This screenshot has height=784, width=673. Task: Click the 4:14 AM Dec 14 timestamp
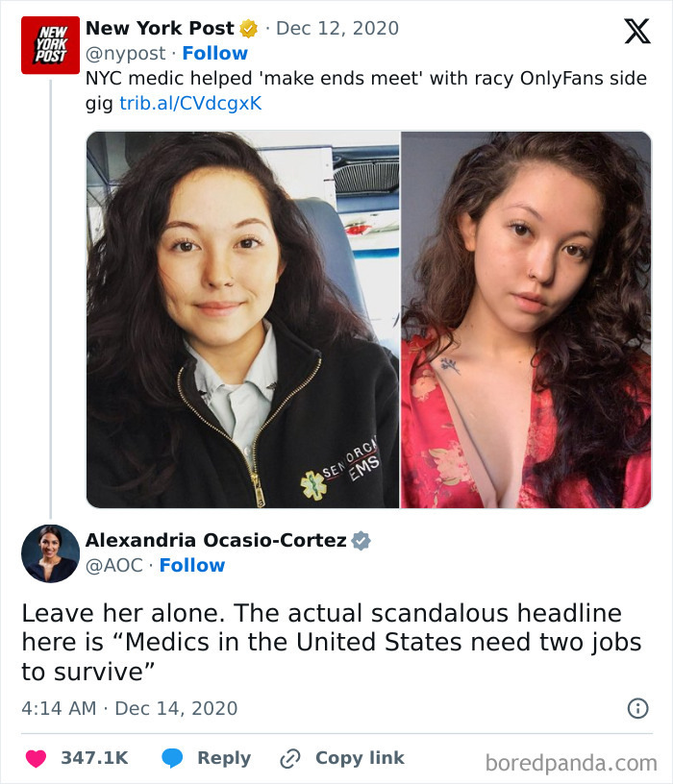[130, 709]
